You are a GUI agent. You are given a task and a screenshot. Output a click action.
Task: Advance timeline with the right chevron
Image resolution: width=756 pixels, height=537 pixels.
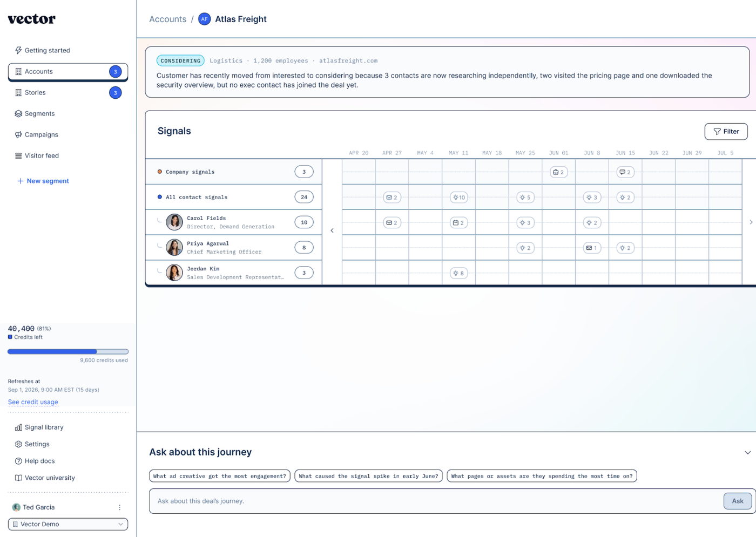pos(751,222)
